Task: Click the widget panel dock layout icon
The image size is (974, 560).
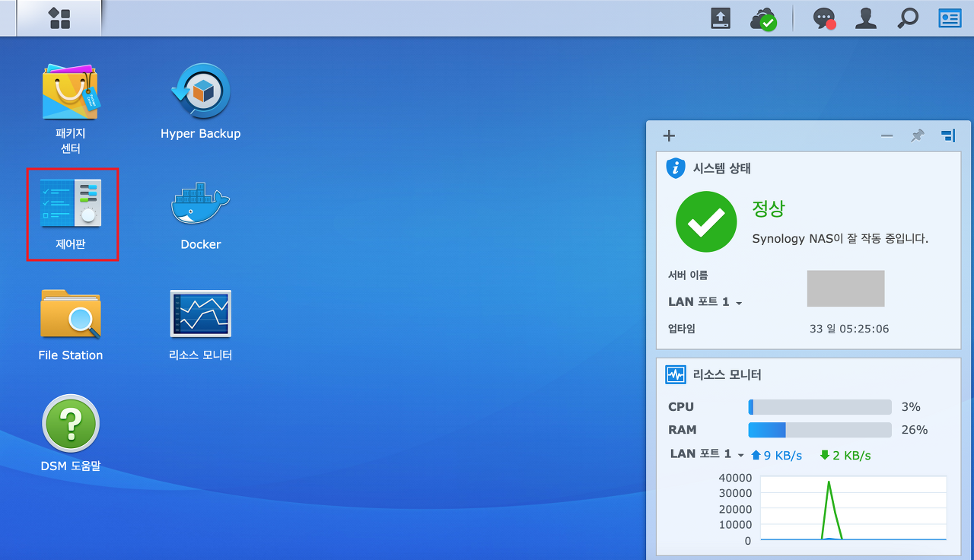Action: (948, 135)
